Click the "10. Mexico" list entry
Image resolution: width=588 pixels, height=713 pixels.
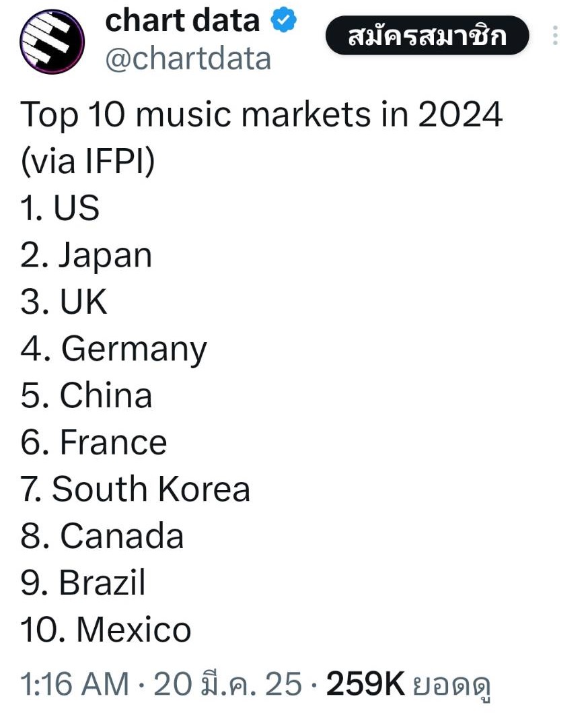tap(106, 630)
